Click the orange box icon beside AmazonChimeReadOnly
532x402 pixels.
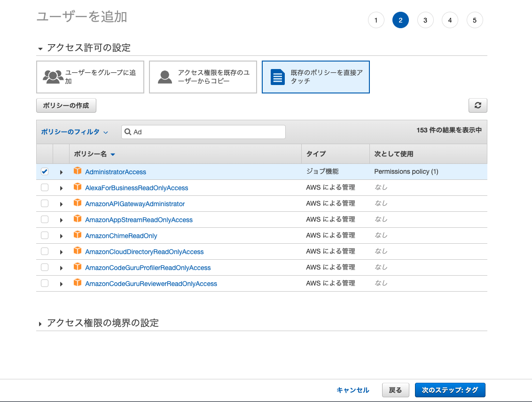78,235
